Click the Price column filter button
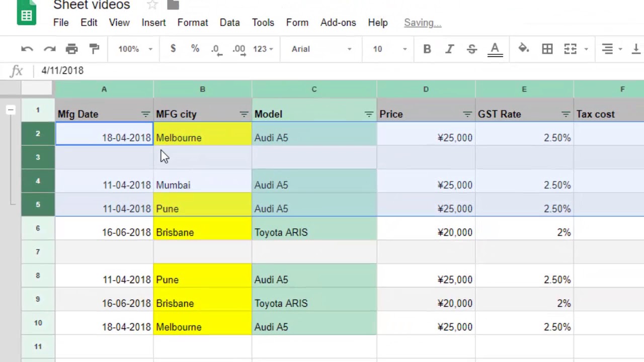The image size is (644, 362). 467,114
